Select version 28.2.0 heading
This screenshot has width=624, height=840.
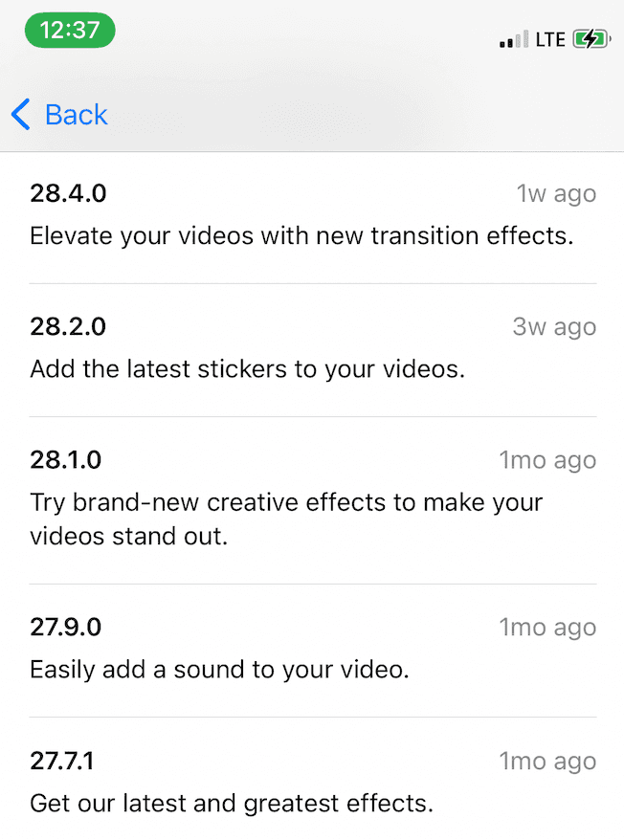pyautogui.click(x=68, y=327)
